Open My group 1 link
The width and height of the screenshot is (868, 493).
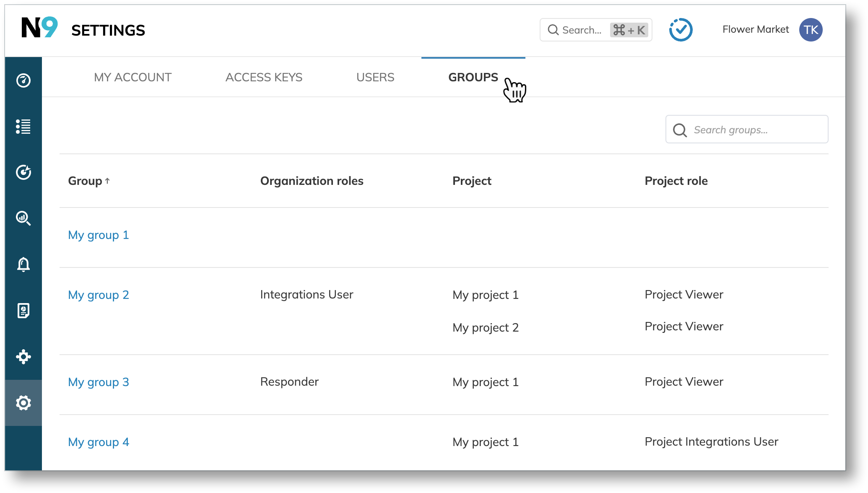coord(98,234)
